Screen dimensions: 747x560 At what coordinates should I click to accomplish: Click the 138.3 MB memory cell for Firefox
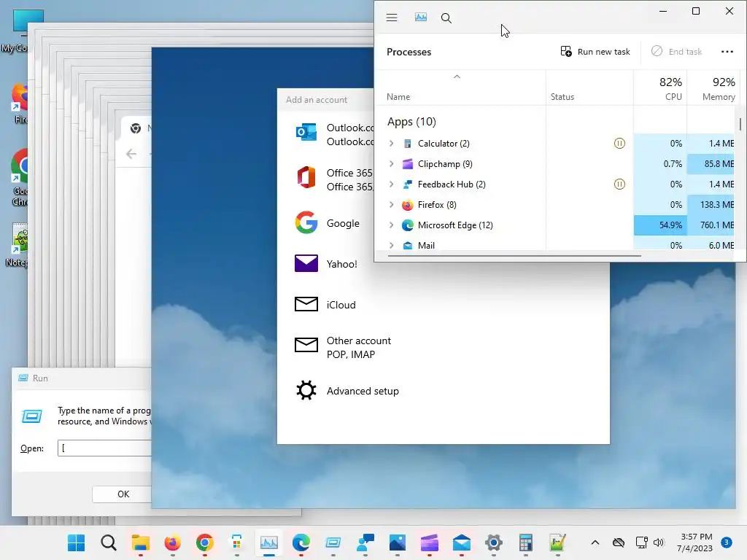tap(711, 205)
